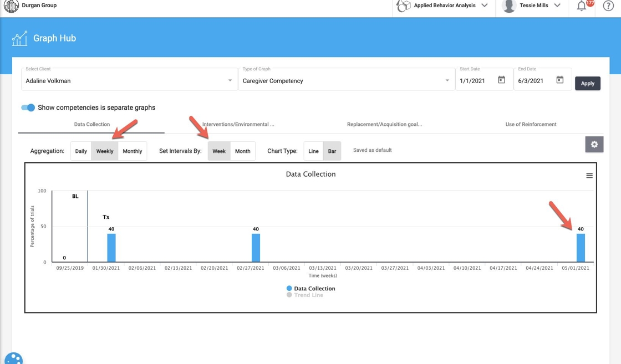Open the notifications bell
The image size is (621, 364).
pos(581,6)
